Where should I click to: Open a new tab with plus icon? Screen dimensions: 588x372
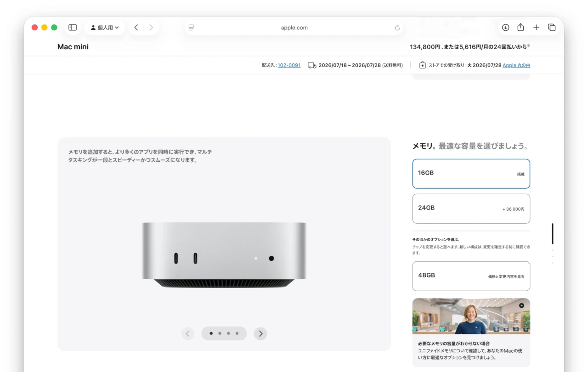click(x=536, y=28)
